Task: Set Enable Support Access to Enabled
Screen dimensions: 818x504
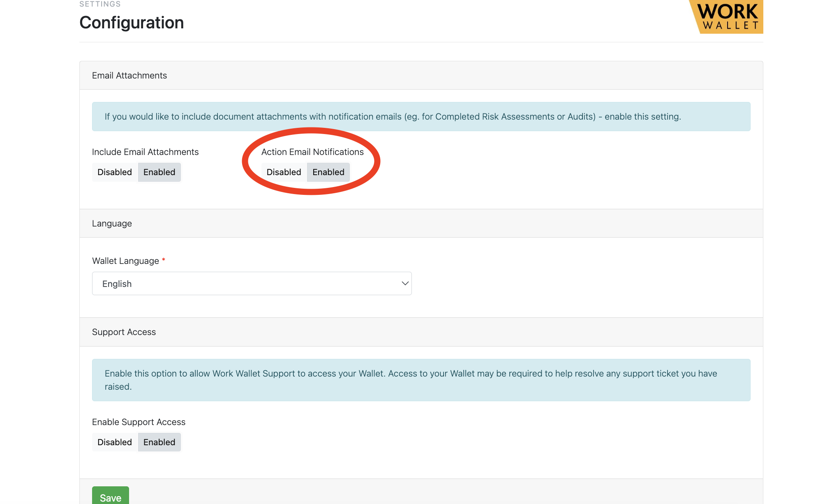Action: coord(159,442)
